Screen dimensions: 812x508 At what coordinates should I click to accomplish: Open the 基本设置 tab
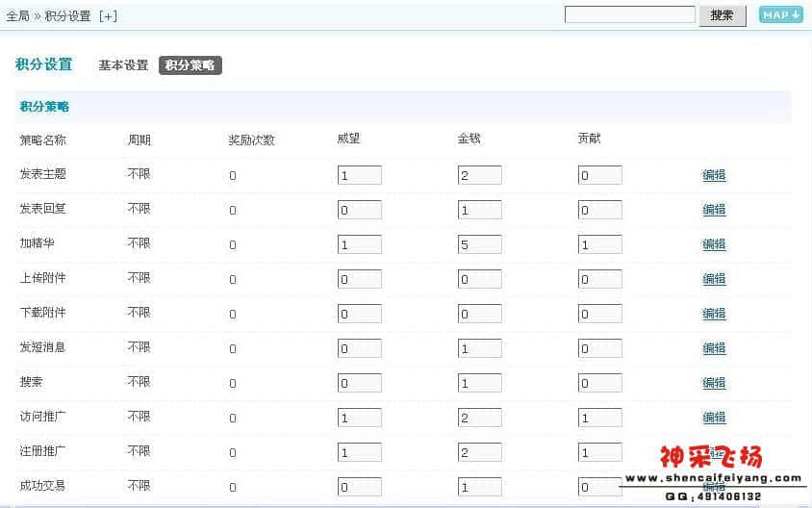123,65
